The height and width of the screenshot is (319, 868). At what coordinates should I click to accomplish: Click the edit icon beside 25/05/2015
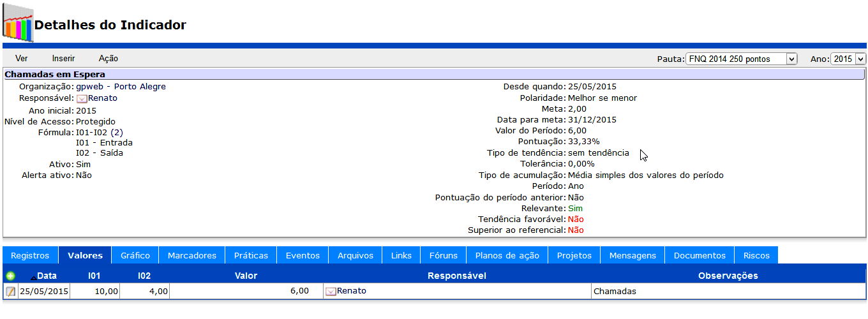click(10, 292)
